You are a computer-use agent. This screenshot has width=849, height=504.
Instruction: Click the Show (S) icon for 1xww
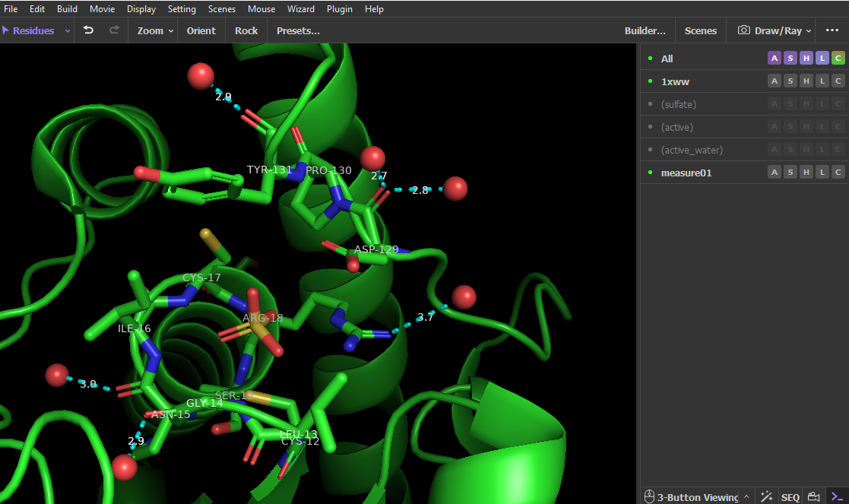tap(790, 81)
